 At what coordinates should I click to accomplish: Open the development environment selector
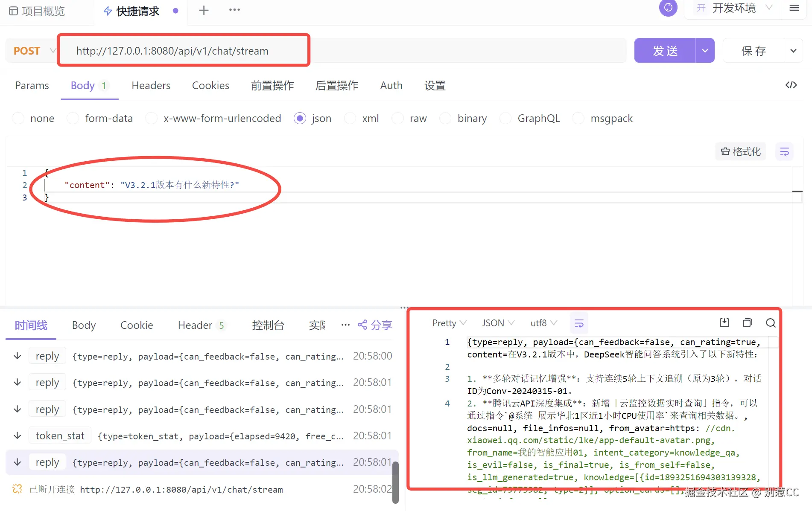tap(733, 8)
